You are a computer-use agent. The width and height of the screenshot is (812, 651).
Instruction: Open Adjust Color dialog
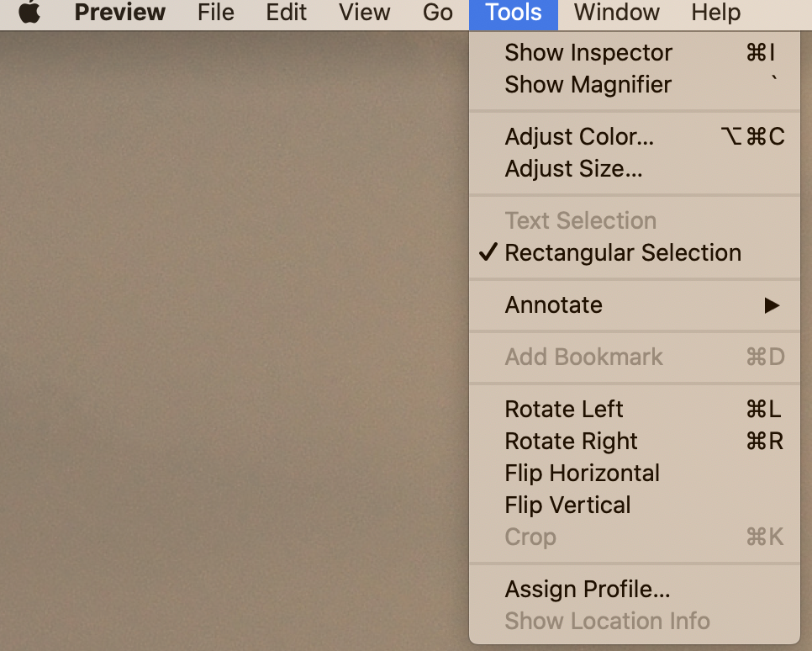[x=579, y=137]
